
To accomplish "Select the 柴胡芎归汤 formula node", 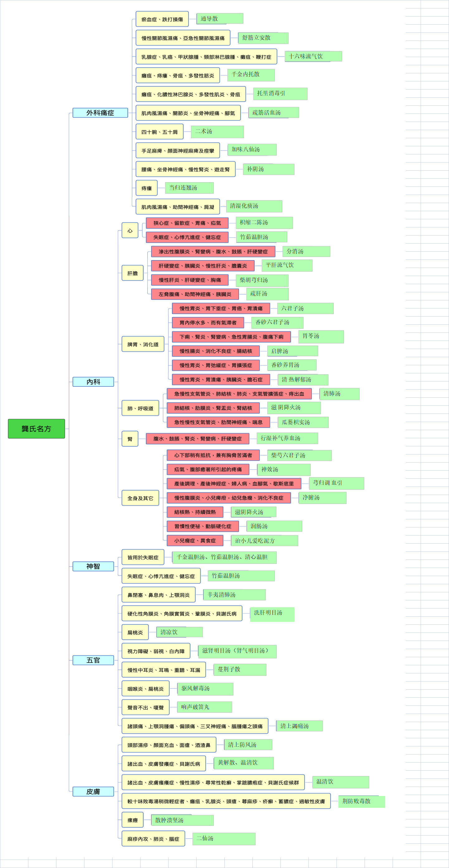I will [262, 280].
